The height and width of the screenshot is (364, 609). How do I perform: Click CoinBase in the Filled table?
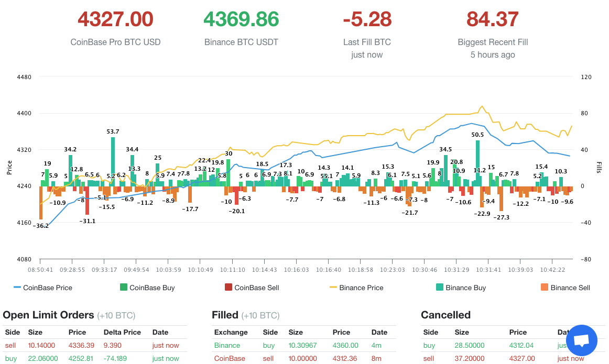tap(230, 358)
